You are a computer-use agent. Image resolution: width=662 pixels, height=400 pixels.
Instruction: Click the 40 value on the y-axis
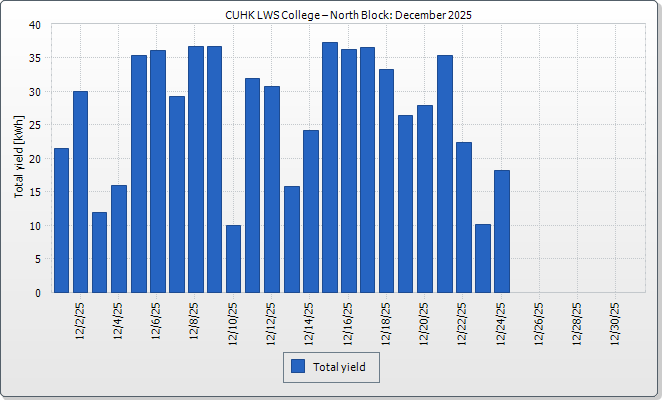point(34,25)
